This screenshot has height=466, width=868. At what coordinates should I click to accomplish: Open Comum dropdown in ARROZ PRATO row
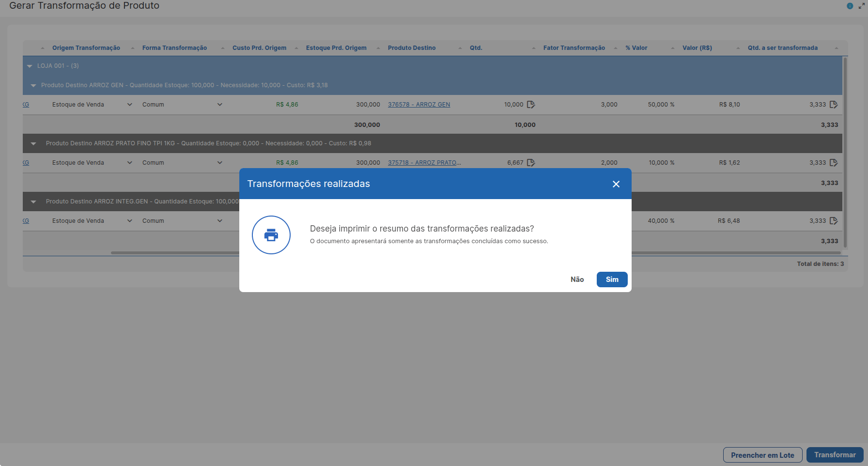(182, 163)
